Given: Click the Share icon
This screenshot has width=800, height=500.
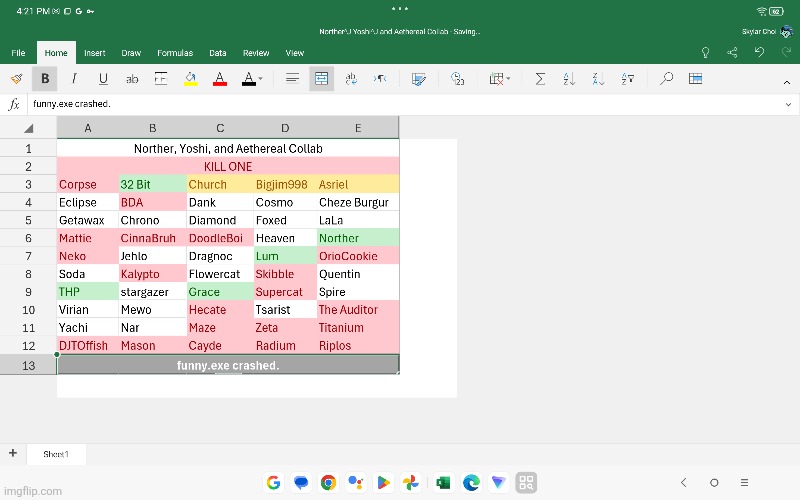Looking at the screenshot, I should coord(732,53).
